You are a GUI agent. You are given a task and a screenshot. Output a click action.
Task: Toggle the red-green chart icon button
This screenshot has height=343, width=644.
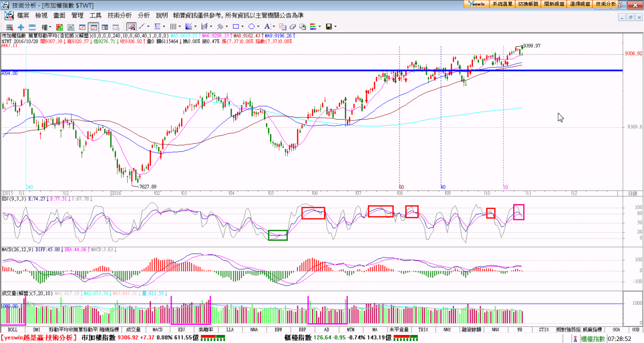pyautogui.click(x=59, y=27)
